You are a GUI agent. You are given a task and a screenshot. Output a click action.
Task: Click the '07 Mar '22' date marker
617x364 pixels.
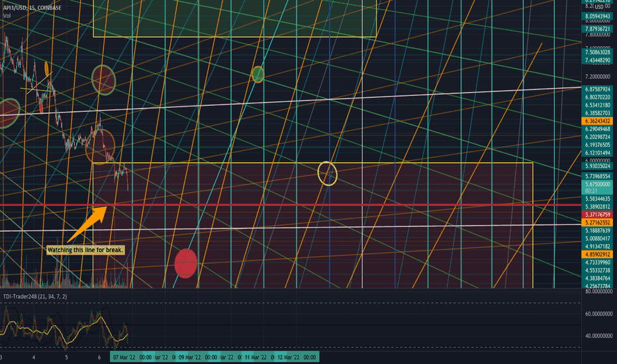[x=124, y=357]
